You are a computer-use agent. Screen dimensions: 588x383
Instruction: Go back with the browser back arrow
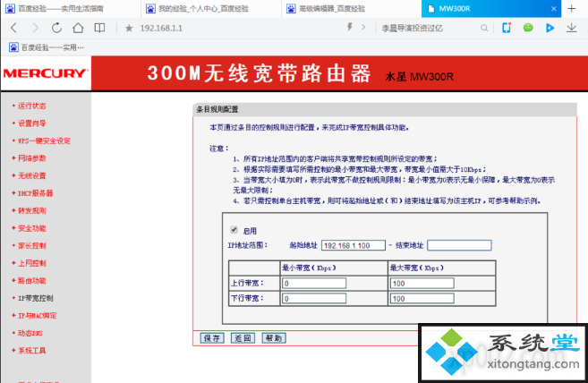[14, 28]
